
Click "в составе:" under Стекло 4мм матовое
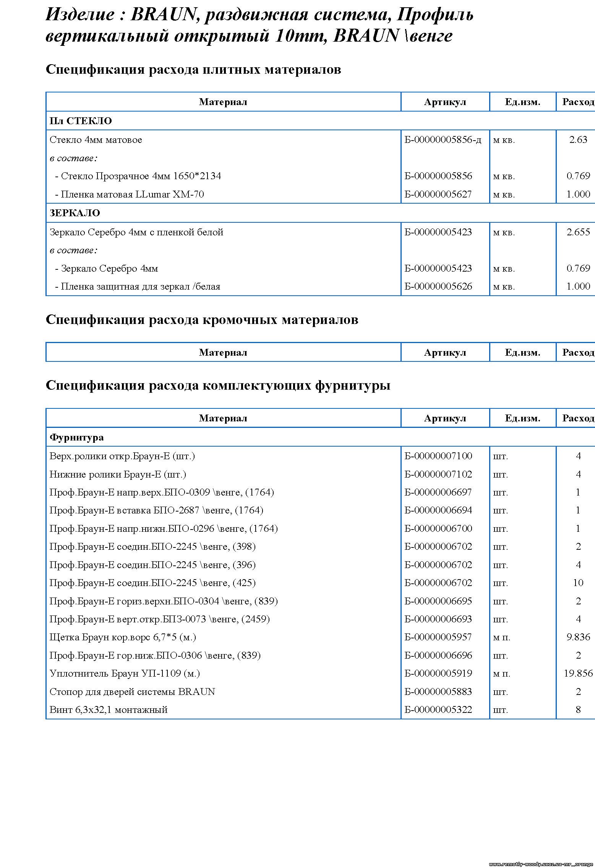[x=74, y=158]
